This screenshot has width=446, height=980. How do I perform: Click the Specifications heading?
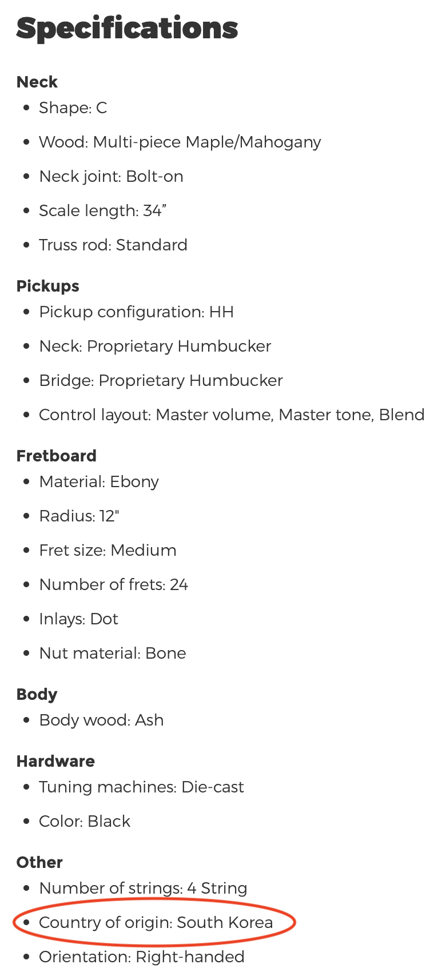[x=127, y=29]
